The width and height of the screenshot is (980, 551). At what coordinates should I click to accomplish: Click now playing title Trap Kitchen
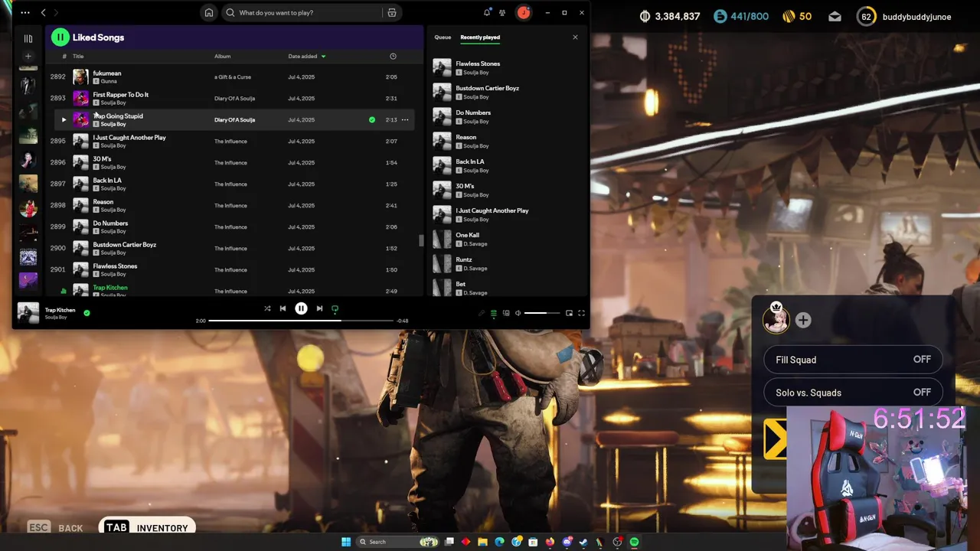pos(60,310)
